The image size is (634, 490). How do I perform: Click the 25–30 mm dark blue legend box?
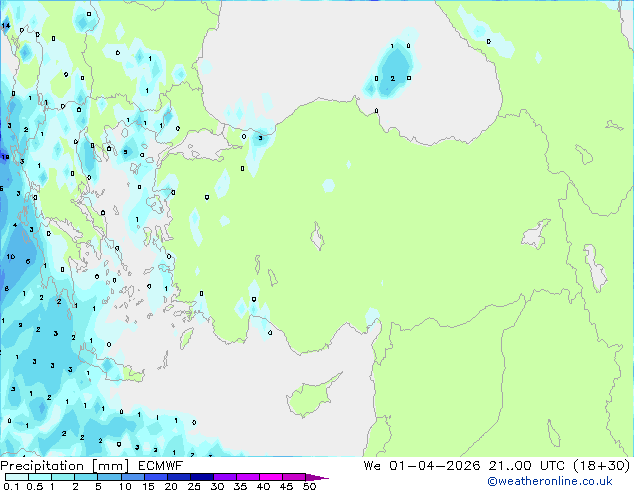[202, 477]
